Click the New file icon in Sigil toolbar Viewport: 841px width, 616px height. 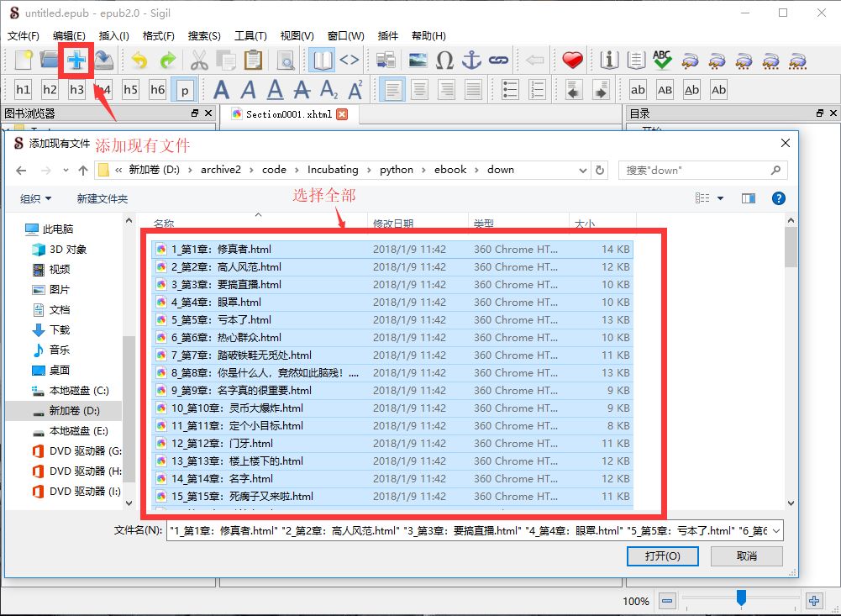[x=23, y=61]
